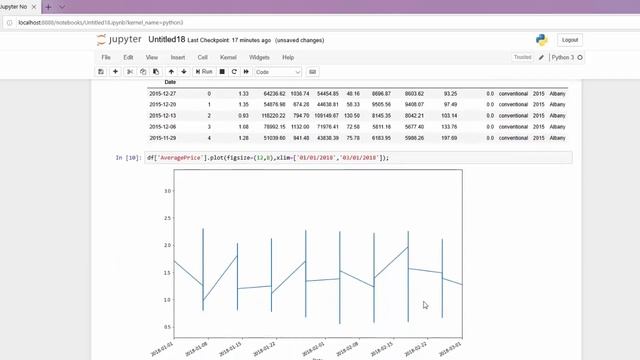Cut selected cells with scissors icon
The height and width of the screenshot is (360, 640).
[x=130, y=72]
